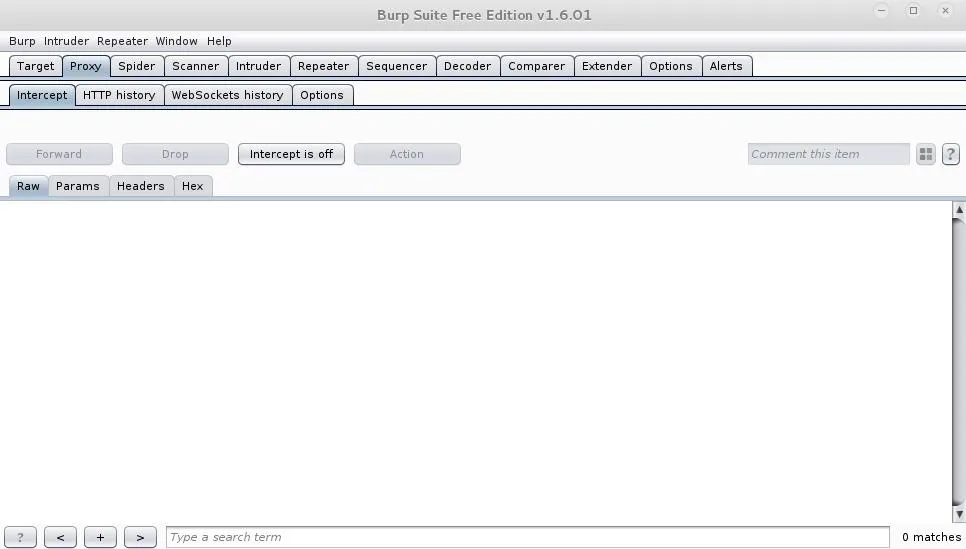Open the Scanner tab
966x549 pixels.
(195, 66)
